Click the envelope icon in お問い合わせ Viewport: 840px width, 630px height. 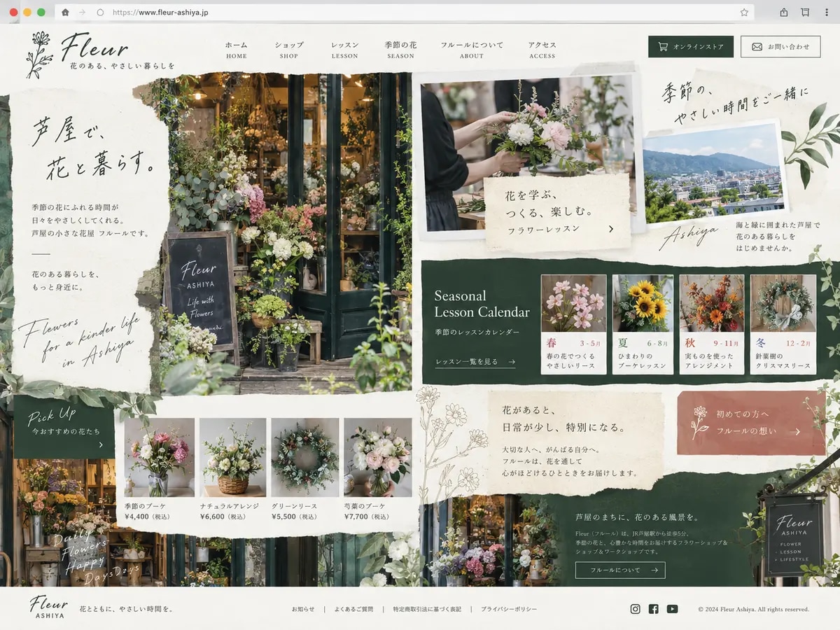click(x=757, y=47)
